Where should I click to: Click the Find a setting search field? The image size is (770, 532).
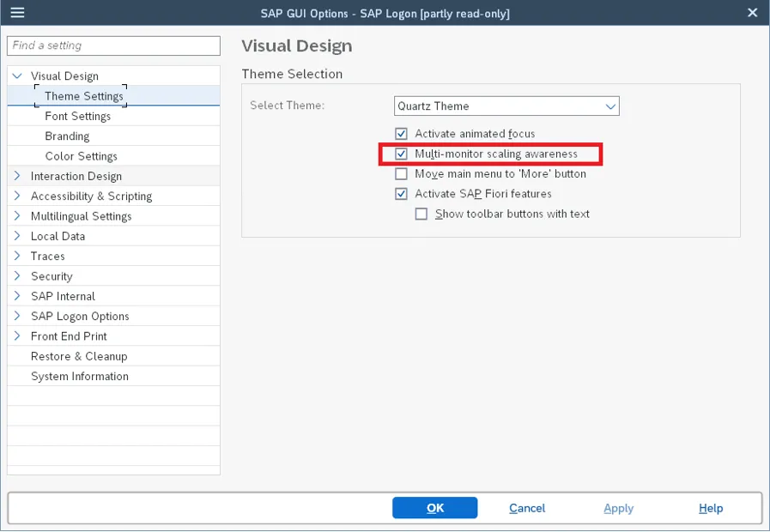click(113, 45)
